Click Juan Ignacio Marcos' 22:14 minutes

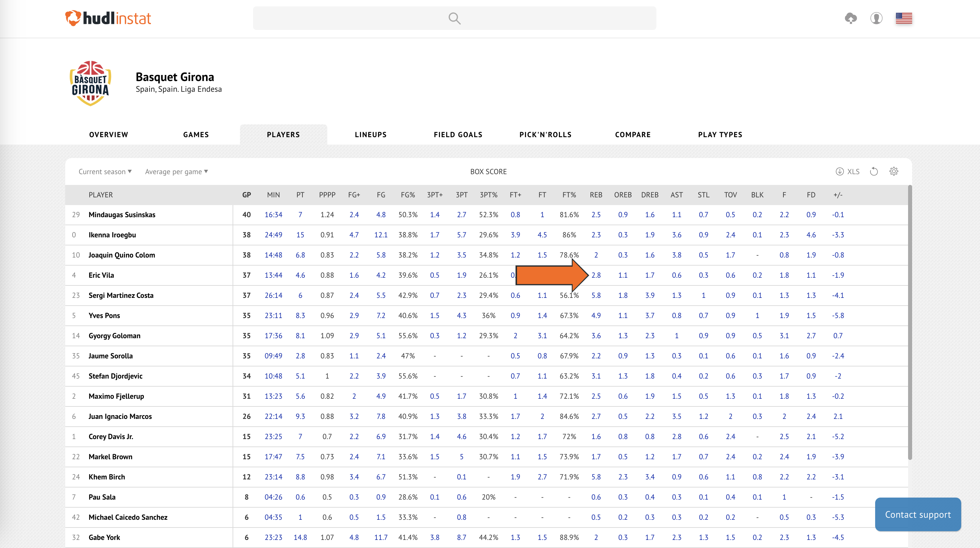(273, 416)
